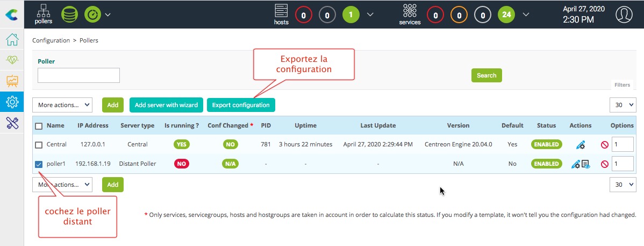
Task: Uncheck the poller1 row checkbox
Action: point(39,164)
